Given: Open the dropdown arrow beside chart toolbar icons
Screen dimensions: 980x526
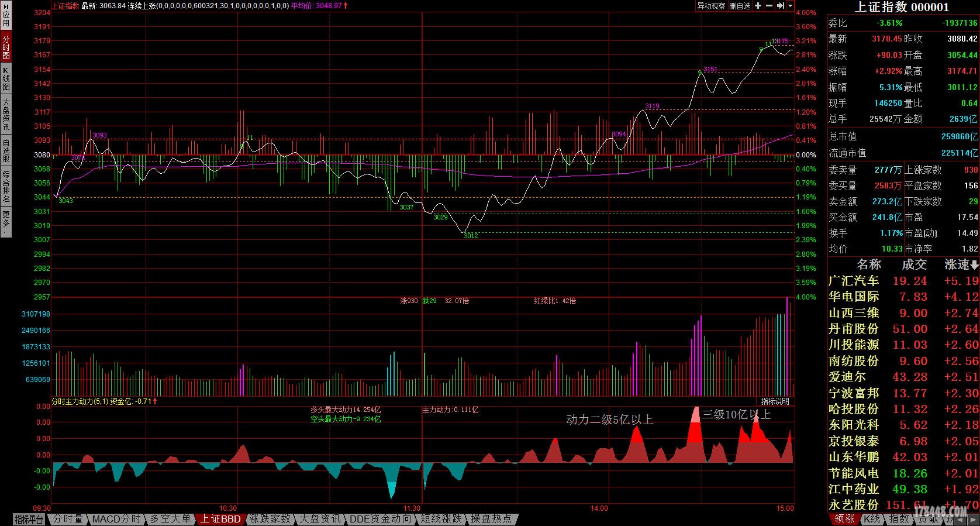Looking at the screenshot, I should pos(791,6).
